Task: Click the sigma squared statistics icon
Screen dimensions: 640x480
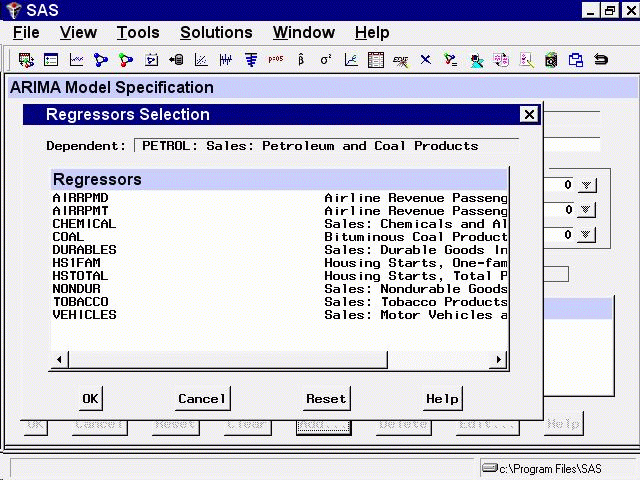Action: pyautogui.click(x=326, y=60)
